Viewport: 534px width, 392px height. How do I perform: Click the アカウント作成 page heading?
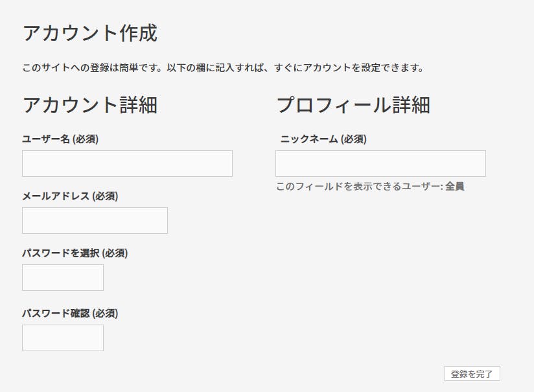pos(90,33)
